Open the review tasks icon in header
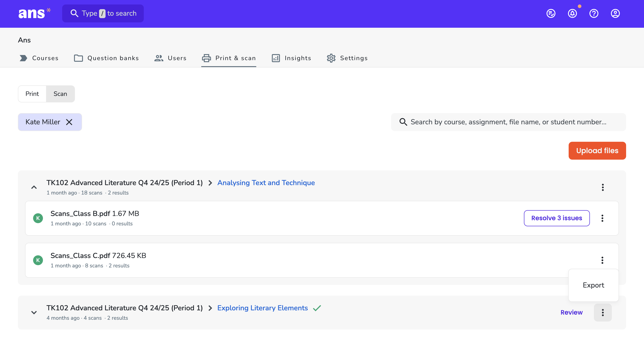 point(551,13)
